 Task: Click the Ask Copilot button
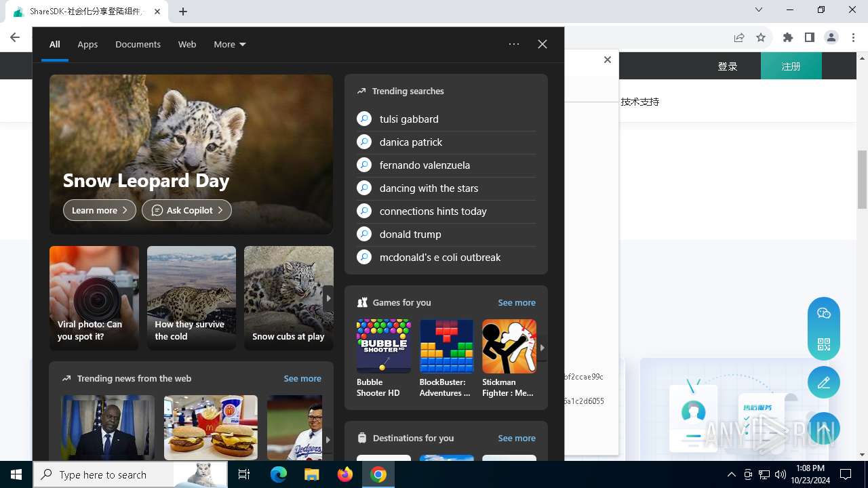point(186,210)
